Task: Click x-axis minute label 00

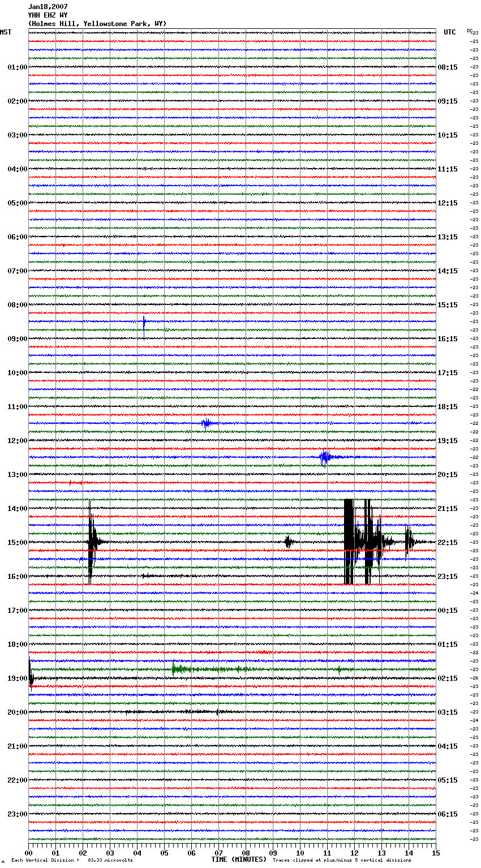Action: coord(28,853)
